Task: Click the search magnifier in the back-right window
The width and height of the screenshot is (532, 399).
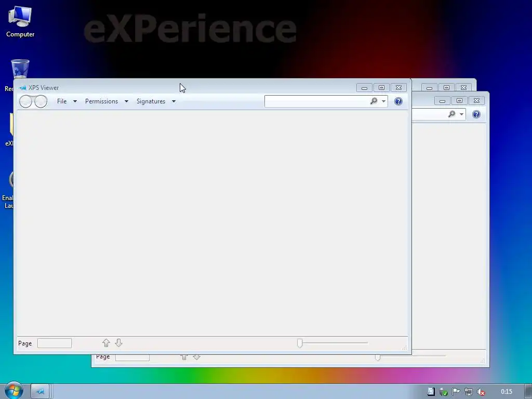Action: tap(451, 114)
